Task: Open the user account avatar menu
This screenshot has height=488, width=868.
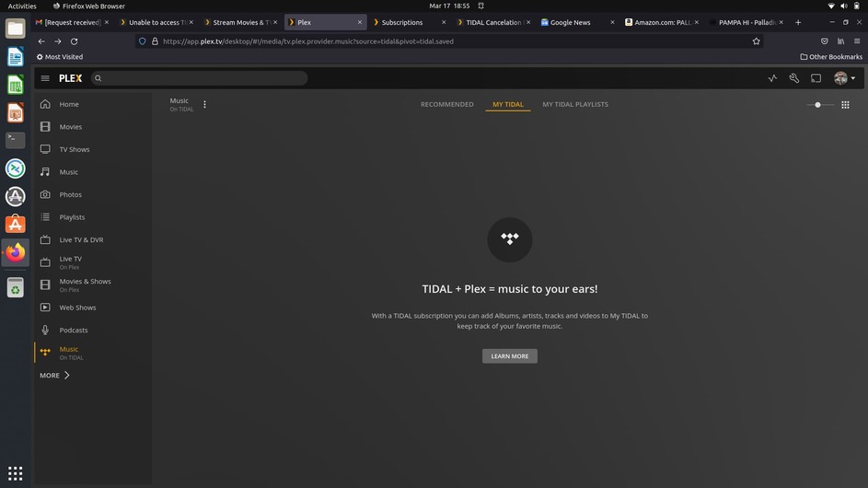Action: [x=844, y=78]
